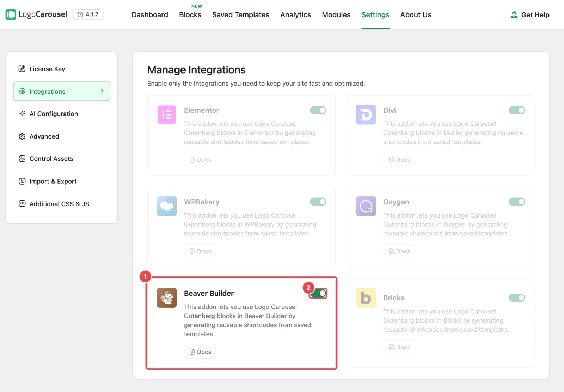Click the Additional CSS & JS icon
Screen dimensions: 564x392
(22, 204)
